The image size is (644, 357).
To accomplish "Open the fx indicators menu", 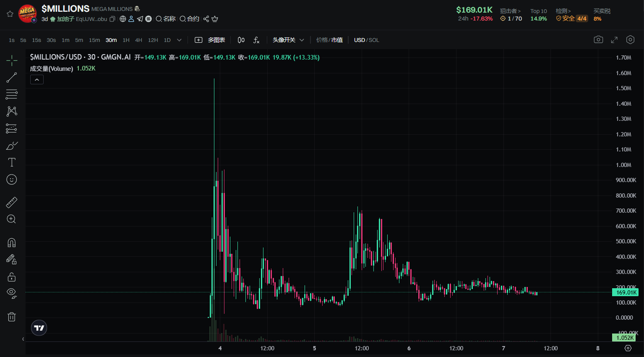I will (x=256, y=40).
